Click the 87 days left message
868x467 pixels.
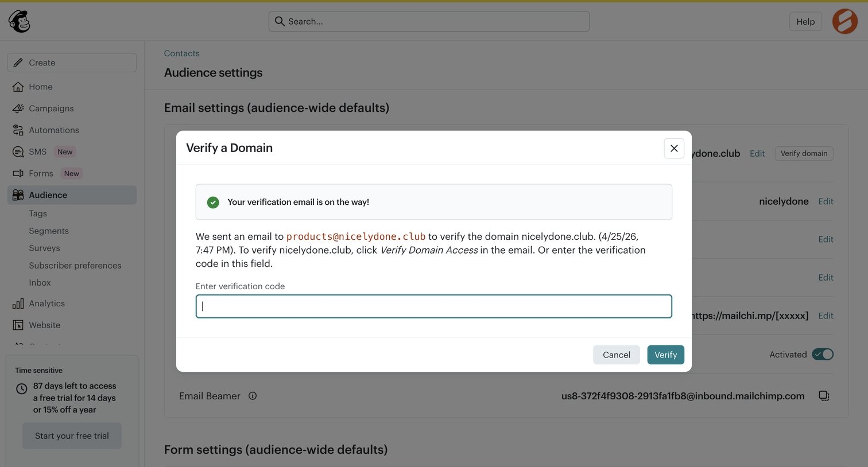75,398
